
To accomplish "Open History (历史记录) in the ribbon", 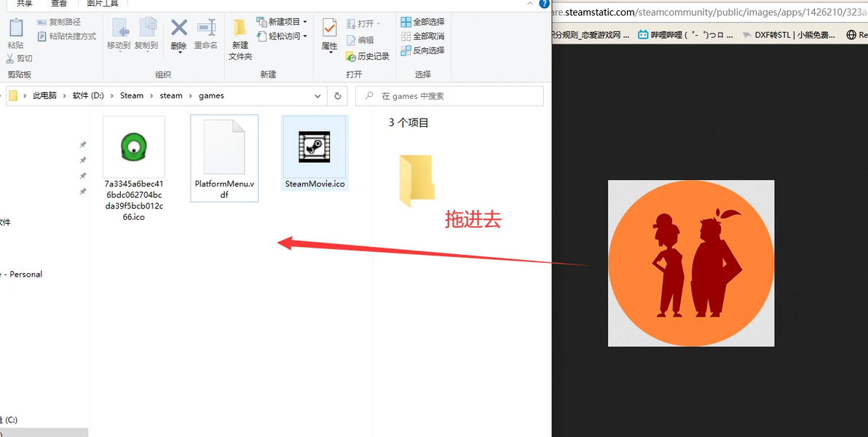I will coord(367,56).
